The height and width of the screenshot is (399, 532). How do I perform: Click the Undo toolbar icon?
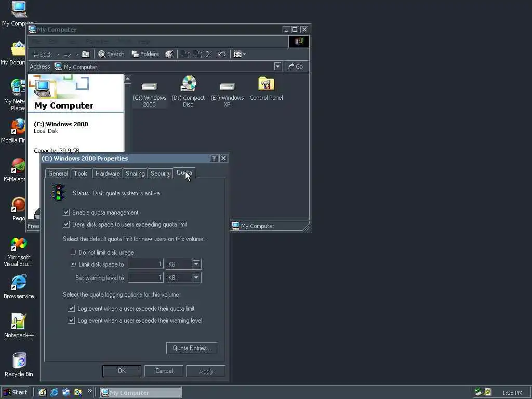click(221, 54)
